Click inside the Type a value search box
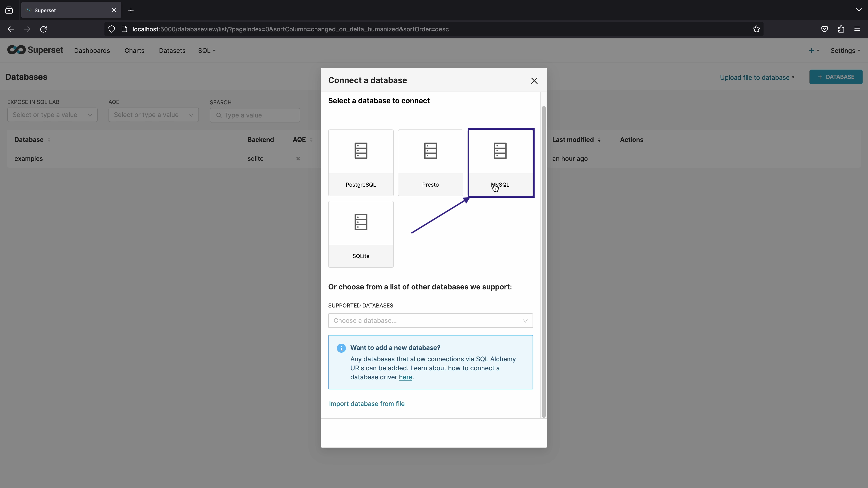This screenshot has width=868, height=488. [x=256, y=115]
